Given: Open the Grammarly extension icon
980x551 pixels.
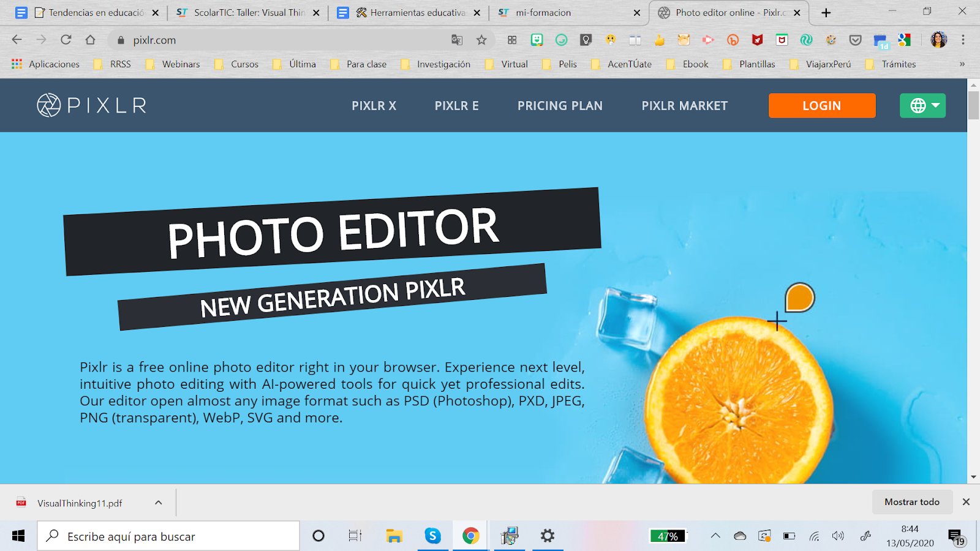Looking at the screenshot, I should pos(561,40).
